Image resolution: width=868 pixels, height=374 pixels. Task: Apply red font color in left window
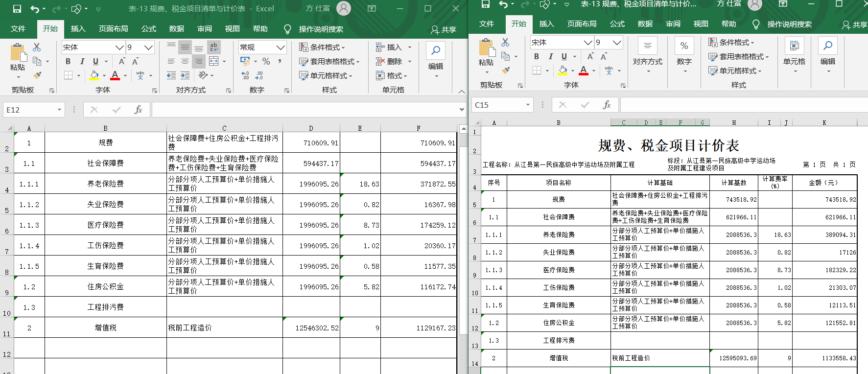115,75
